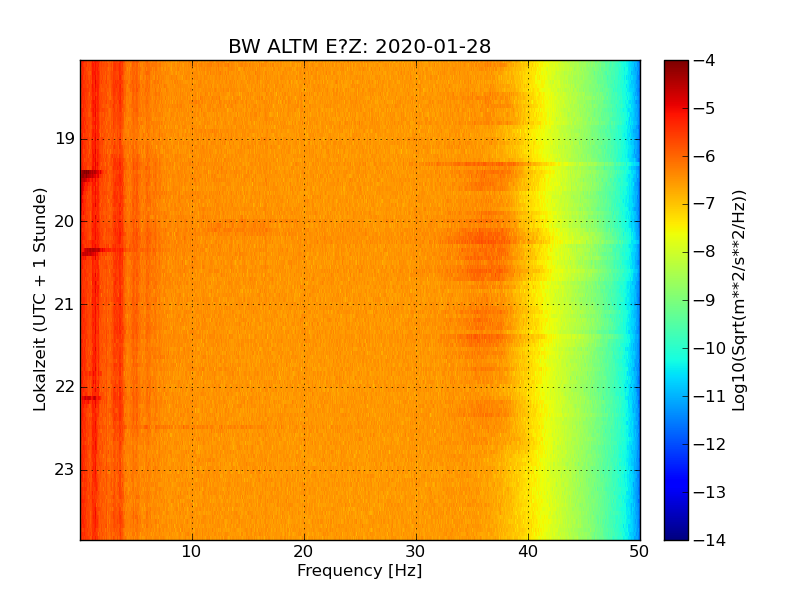Click the y-axis tick label 23
The height and width of the screenshot is (600, 800).
(65, 469)
